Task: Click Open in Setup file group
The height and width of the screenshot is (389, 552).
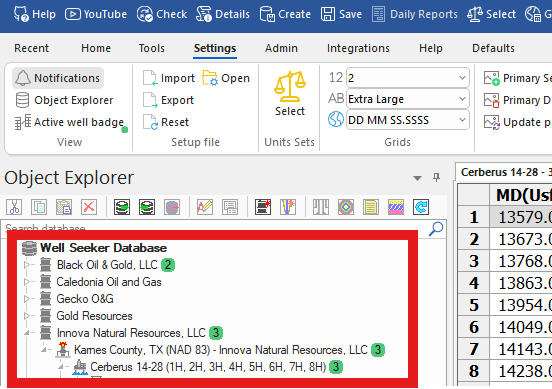Action: point(226,78)
